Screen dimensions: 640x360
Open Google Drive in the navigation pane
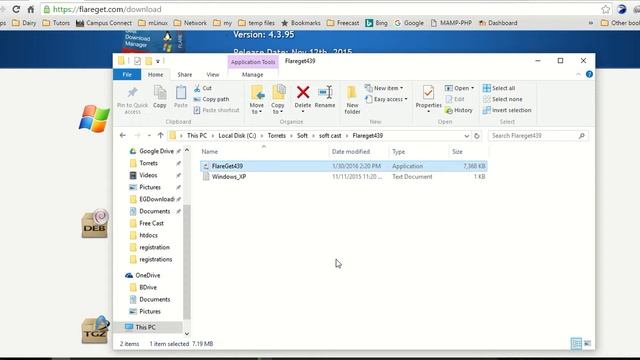click(152, 151)
